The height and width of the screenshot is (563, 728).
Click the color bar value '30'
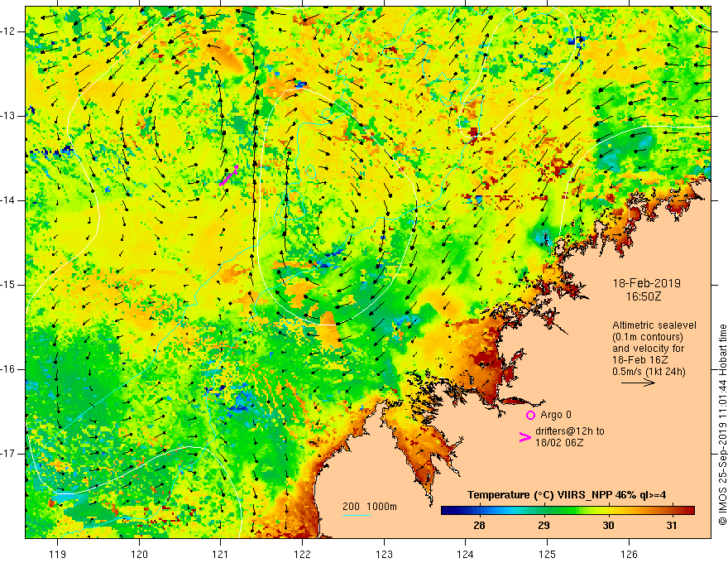point(608,526)
